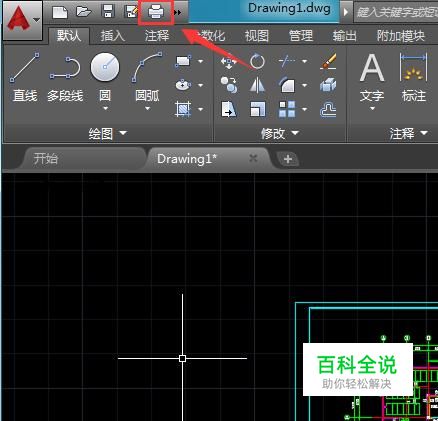
Task: Click the arrow left of the search box
Action: (346, 12)
